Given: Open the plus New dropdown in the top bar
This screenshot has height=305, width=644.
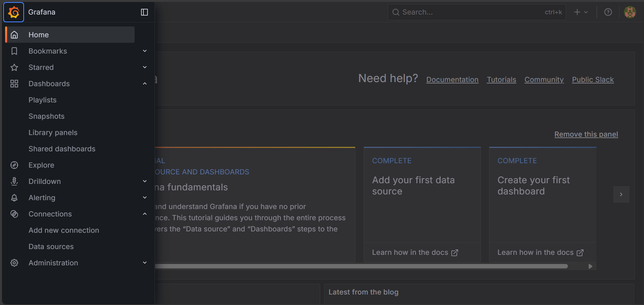Looking at the screenshot, I should click(581, 12).
